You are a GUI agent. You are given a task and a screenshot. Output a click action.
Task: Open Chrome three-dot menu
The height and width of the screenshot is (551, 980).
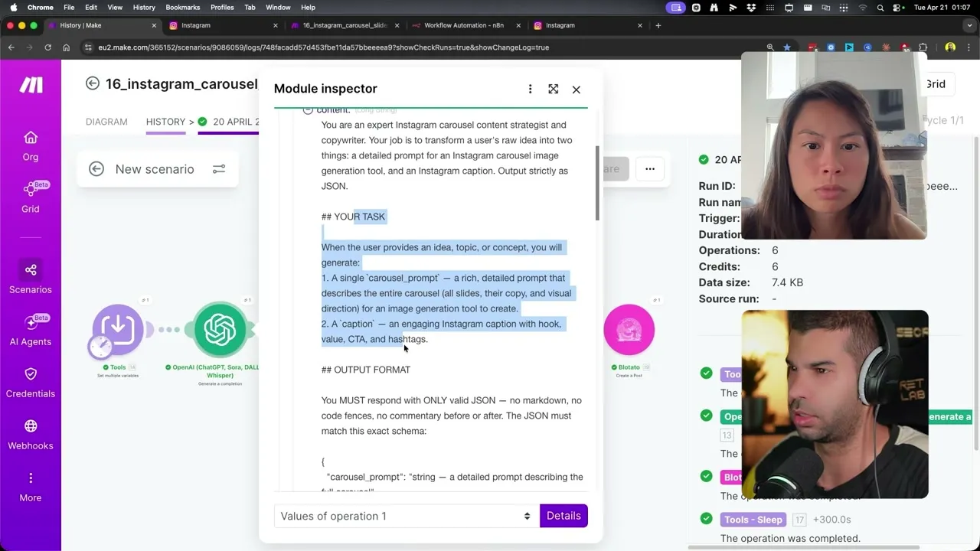click(969, 47)
